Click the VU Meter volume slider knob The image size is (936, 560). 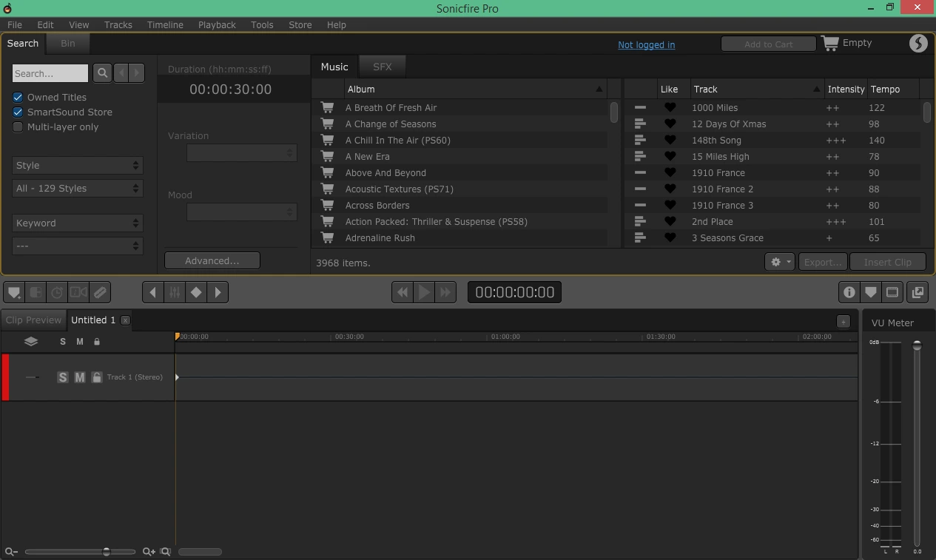(x=917, y=345)
